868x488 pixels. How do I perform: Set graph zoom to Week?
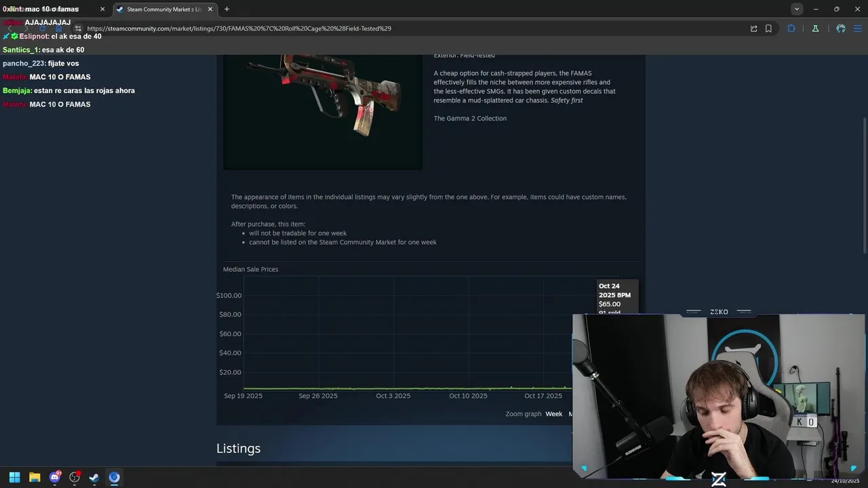554,414
